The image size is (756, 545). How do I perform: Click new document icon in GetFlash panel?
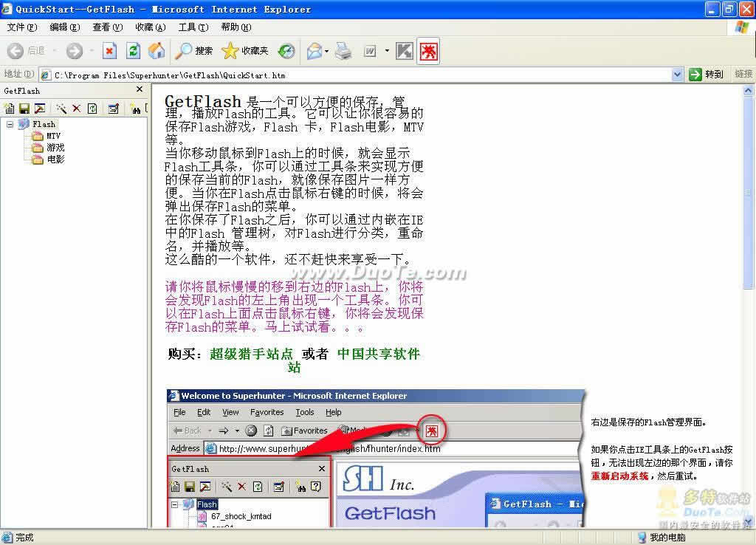(9, 109)
